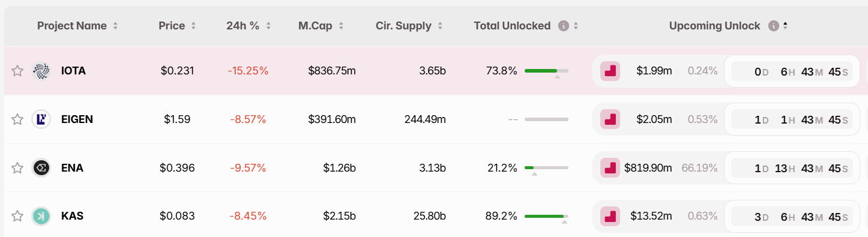Open info icon next to Upcoming Unlock

[774, 26]
